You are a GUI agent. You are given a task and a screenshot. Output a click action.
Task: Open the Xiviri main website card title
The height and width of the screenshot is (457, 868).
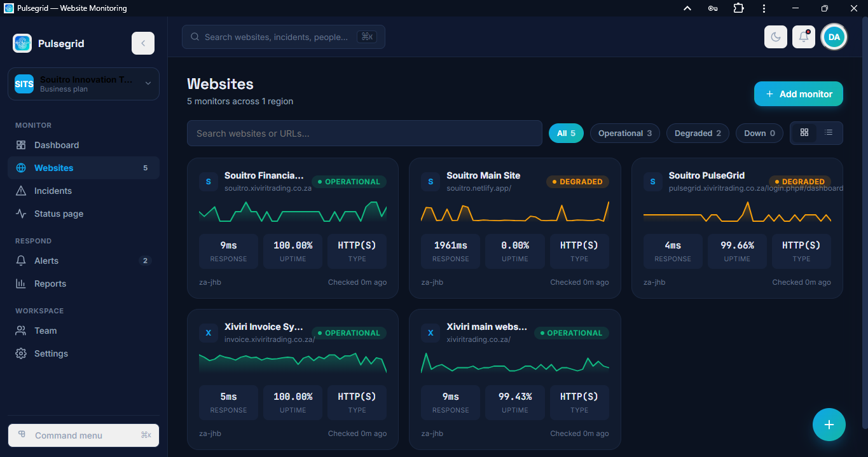coord(486,327)
